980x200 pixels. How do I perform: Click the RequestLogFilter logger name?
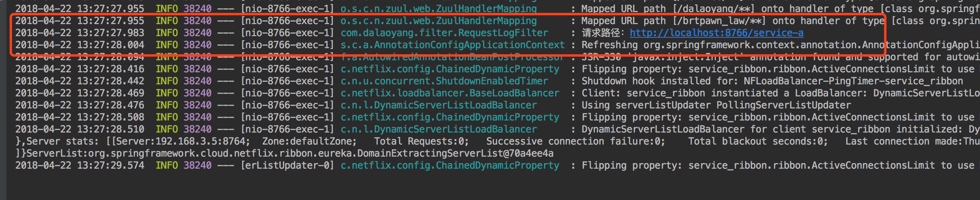click(444, 33)
